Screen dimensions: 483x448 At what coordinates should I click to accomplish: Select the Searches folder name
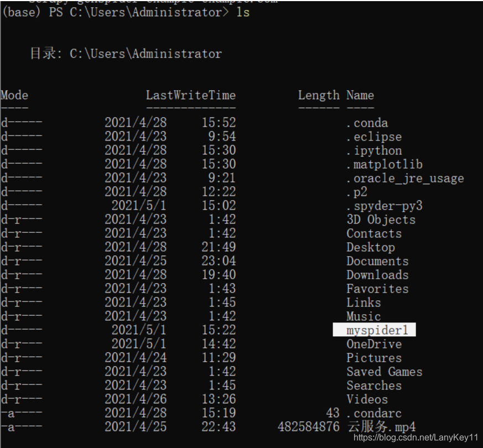click(374, 386)
